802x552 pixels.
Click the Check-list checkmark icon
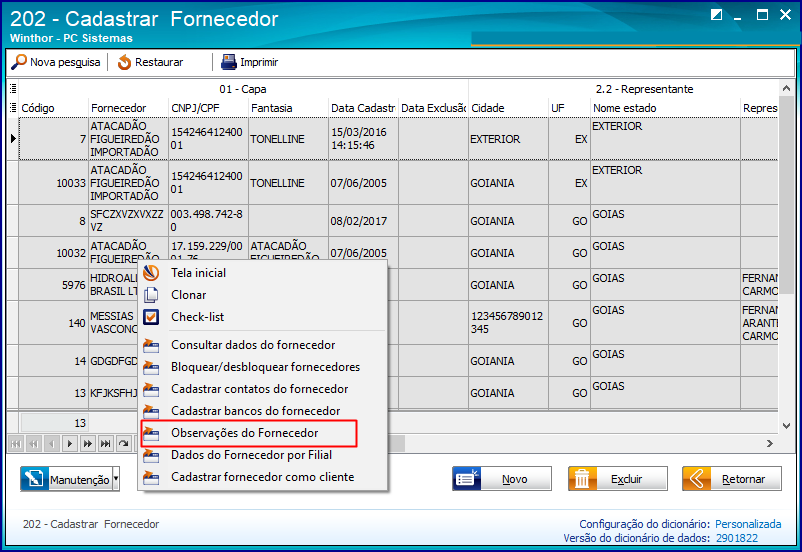[x=151, y=317]
